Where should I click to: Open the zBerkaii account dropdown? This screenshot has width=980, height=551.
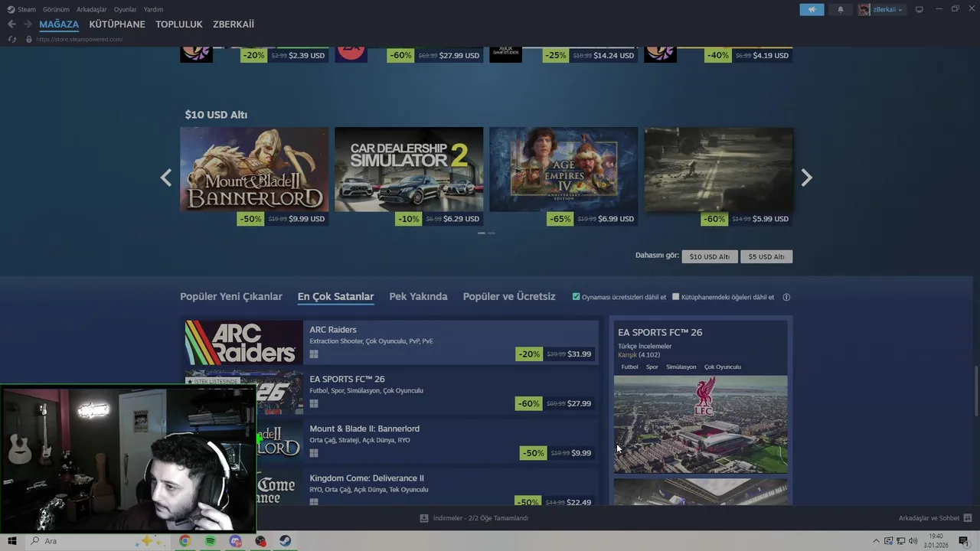coord(881,9)
